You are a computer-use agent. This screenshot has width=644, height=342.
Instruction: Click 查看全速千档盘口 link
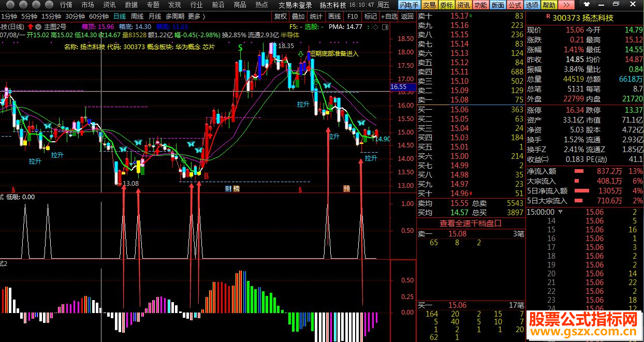click(x=471, y=223)
